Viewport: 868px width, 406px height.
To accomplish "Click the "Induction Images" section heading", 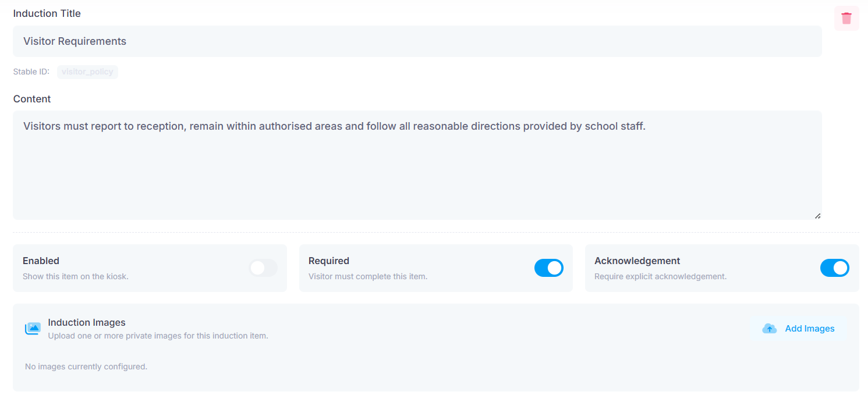I will (x=87, y=322).
